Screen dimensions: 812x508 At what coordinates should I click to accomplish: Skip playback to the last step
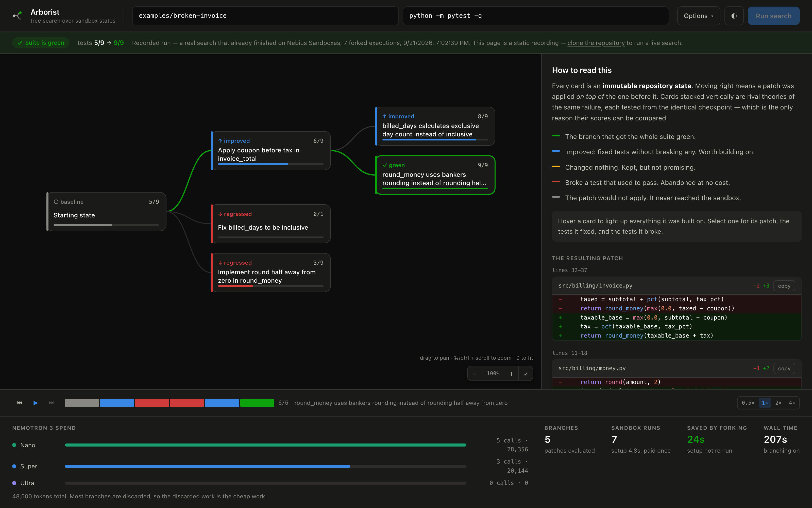click(52, 403)
